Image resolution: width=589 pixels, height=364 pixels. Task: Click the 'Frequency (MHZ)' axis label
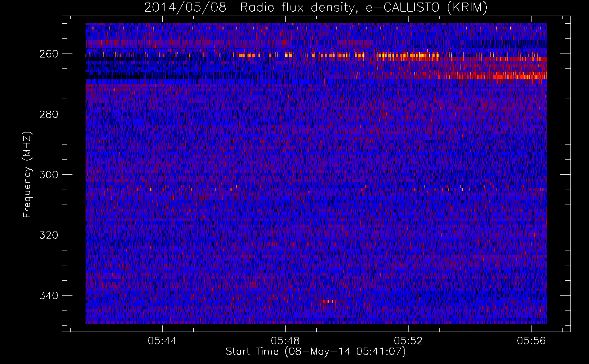click(27, 174)
